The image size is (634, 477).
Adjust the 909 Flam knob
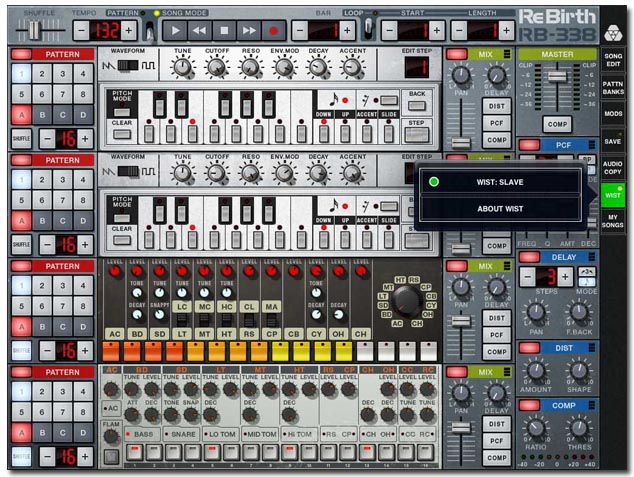click(111, 437)
